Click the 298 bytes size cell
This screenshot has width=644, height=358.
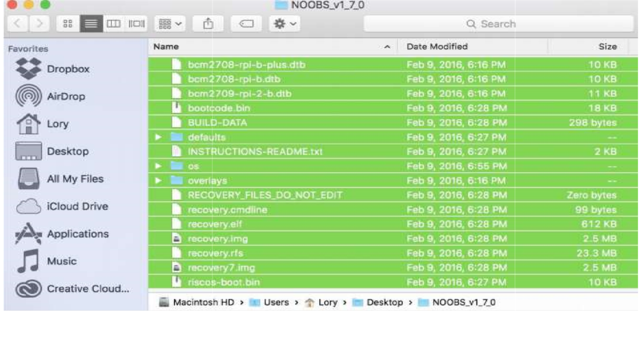(592, 123)
